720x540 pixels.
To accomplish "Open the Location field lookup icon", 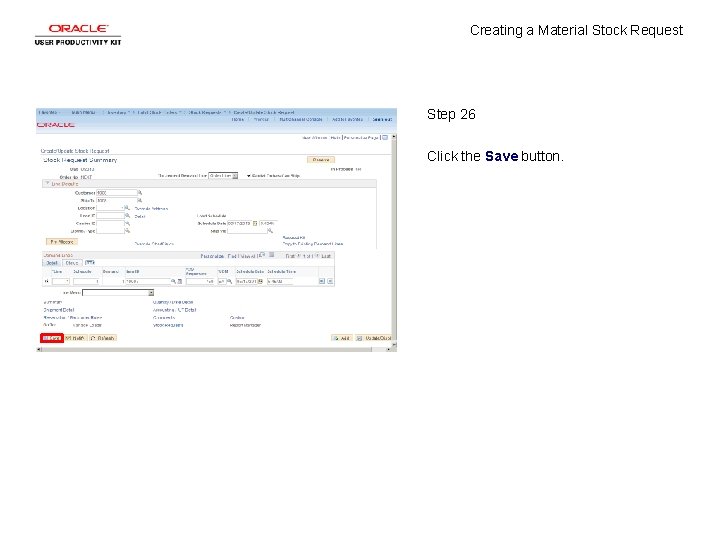I will click(128, 208).
